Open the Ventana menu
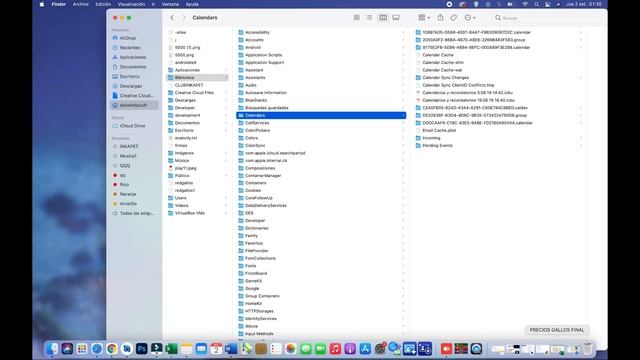640x360 pixels. coord(170,4)
